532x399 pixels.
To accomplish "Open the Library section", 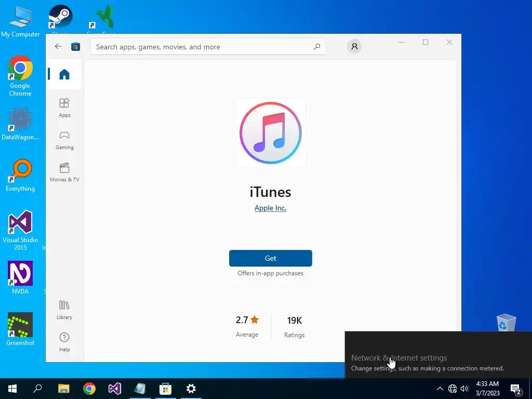I will click(64, 310).
